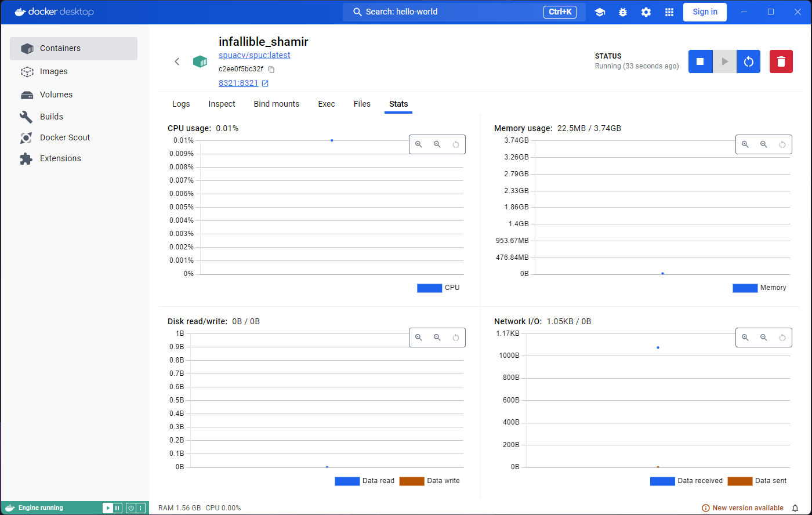Image resolution: width=812 pixels, height=515 pixels.
Task: Zoom in on the Memory usage chart
Action: pos(745,144)
